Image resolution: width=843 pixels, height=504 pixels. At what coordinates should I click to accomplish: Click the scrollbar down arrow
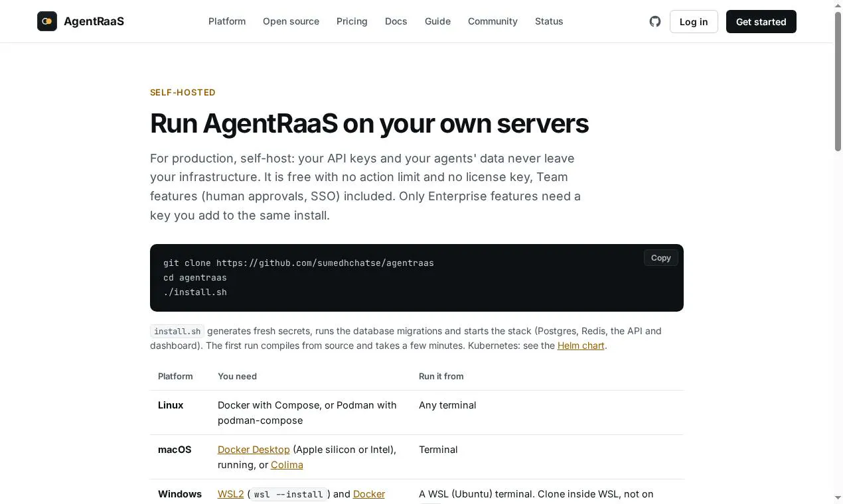coord(838,498)
